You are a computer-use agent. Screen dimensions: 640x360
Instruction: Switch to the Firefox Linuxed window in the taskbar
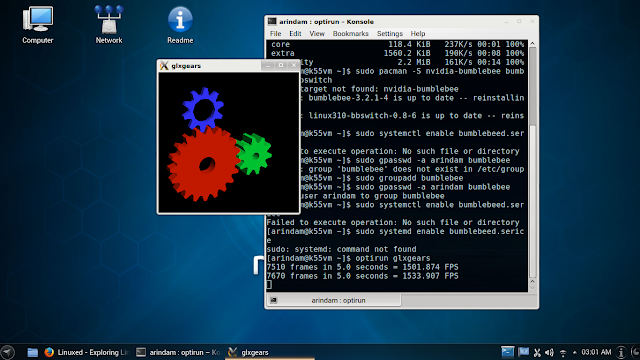[x=87, y=352]
